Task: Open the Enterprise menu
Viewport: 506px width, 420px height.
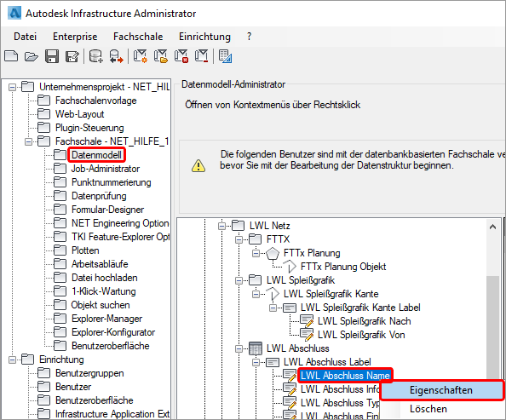Action: tap(75, 37)
